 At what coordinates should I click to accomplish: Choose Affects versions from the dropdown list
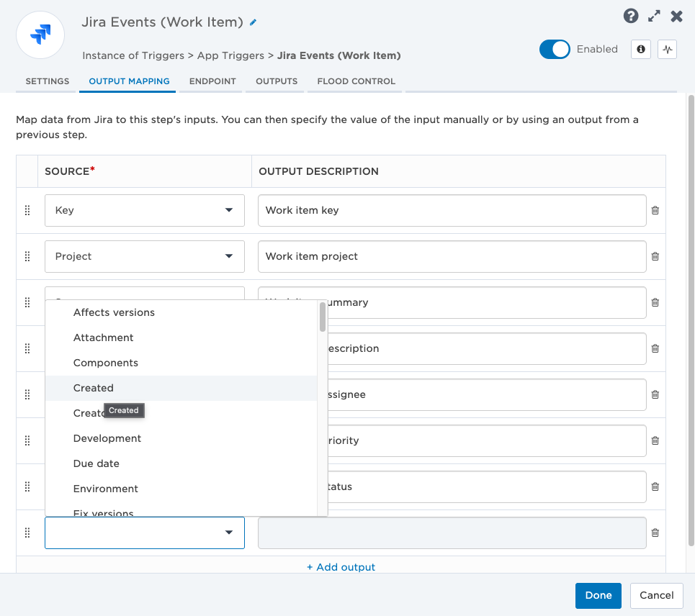[x=181, y=312]
